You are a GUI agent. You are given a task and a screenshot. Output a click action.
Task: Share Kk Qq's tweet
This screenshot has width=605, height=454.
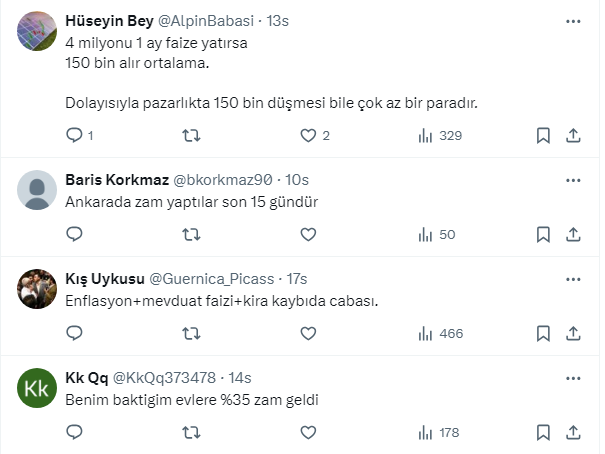573,432
